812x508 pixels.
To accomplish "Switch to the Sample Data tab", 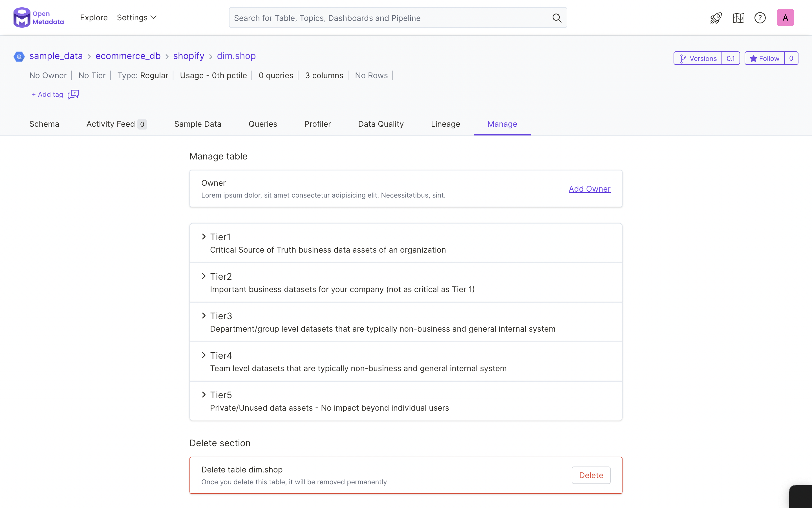I will 198,124.
